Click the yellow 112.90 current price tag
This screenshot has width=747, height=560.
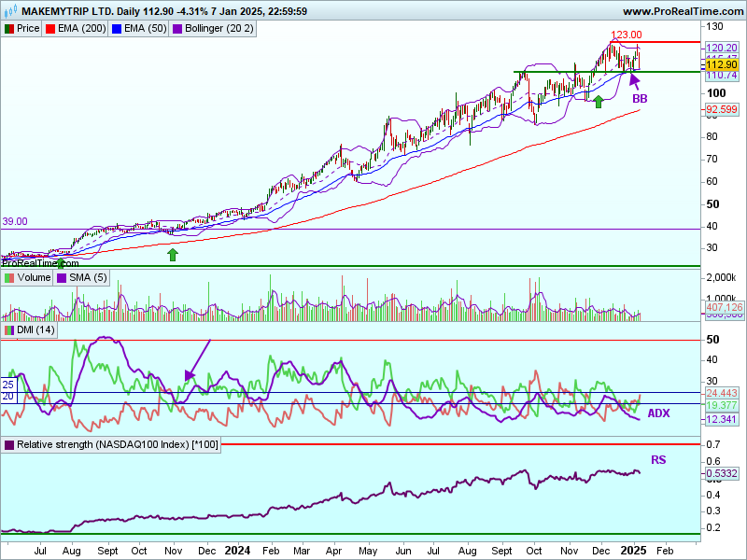pyautogui.click(x=722, y=64)
